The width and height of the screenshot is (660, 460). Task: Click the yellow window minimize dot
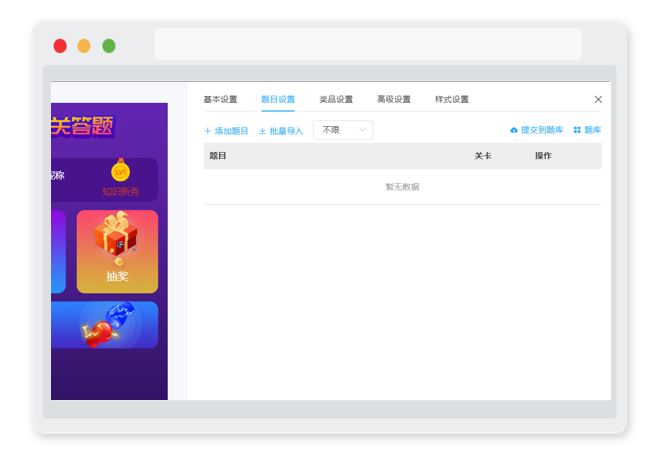(84, 46)
